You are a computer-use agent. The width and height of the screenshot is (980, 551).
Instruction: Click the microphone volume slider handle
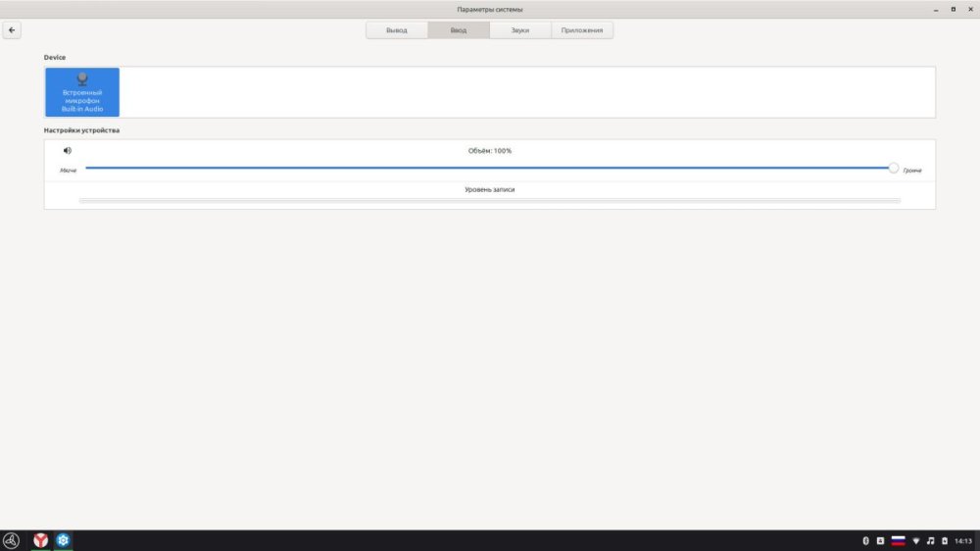894,168
